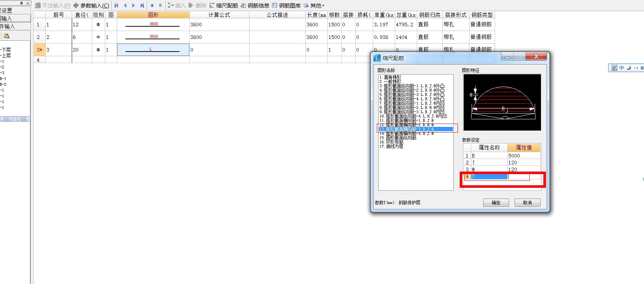
Task: Open 参数输入(C) from the toolbar
Action: pyautogui.click(x=91, y=5)
